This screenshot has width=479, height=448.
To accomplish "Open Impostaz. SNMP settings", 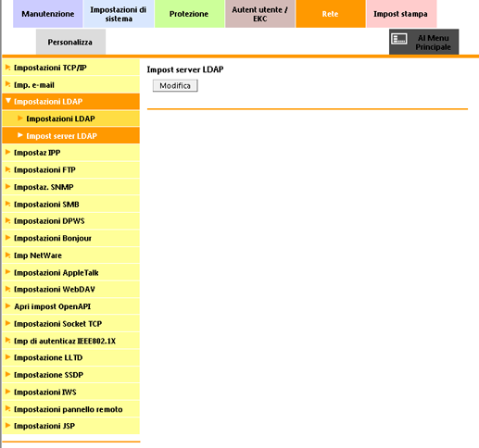I will (x=70, y=187).
